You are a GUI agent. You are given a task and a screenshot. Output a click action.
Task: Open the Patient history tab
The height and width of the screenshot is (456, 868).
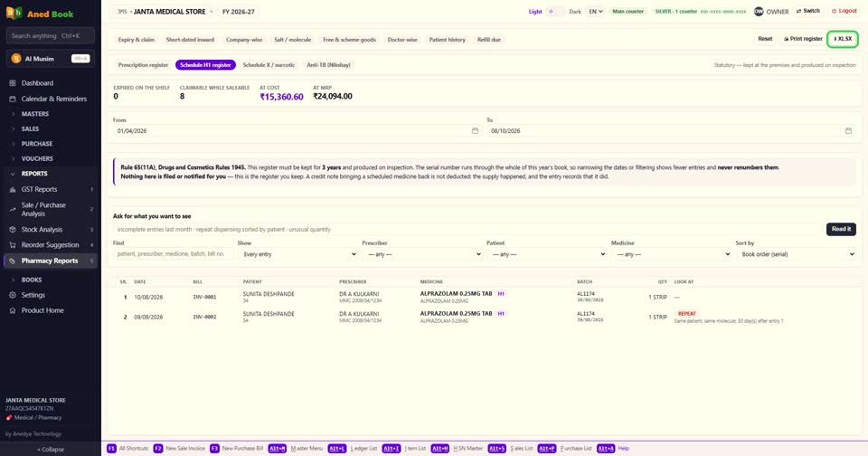[448, 40]
